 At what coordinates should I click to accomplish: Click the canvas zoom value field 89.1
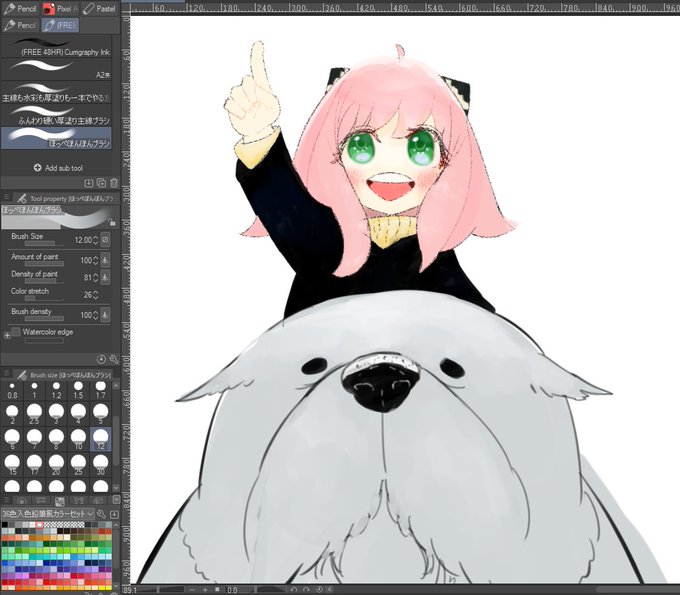[x=130, y=590]
